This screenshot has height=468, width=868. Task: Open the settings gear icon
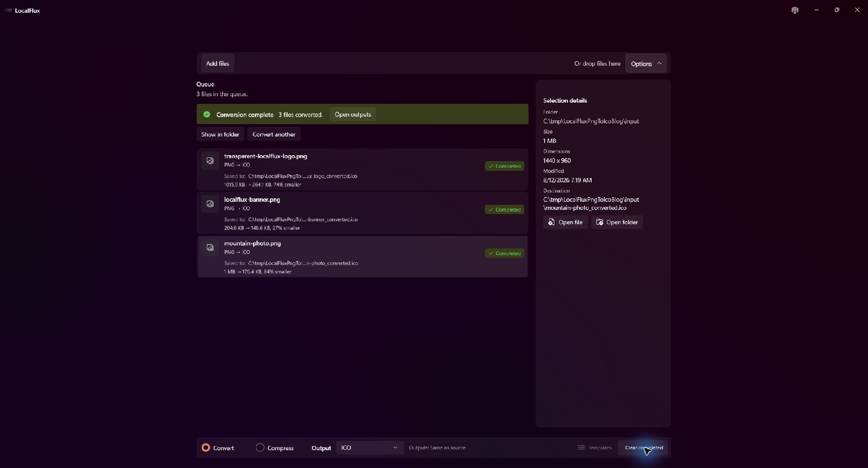coord(795,10)
